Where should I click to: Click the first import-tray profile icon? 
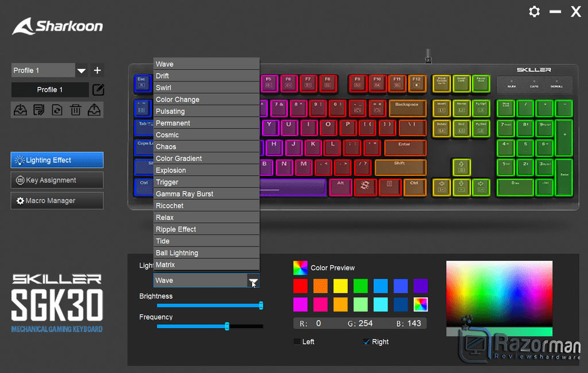(x=20, y=110)
